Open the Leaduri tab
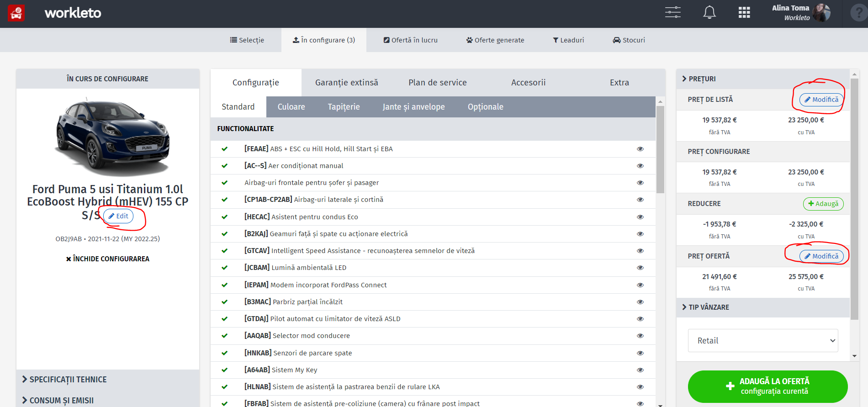 568,40
